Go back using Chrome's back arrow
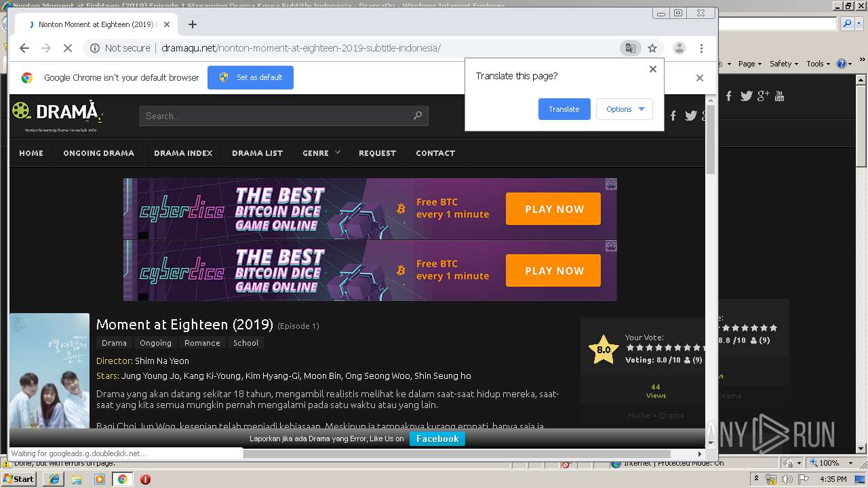The height and width of the screenshot is (488, 868). (x=24, y=48)
